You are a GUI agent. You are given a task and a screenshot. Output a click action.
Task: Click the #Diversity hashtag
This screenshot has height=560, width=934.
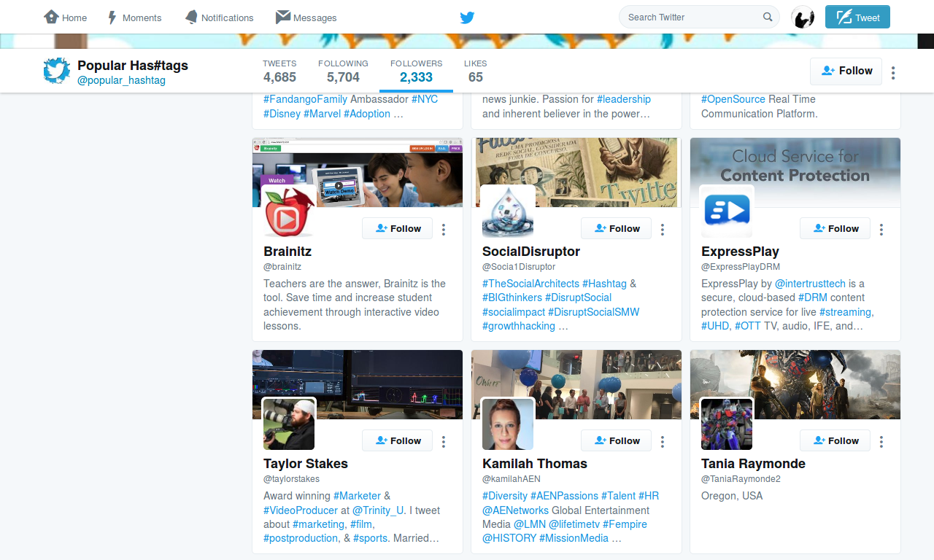pyautogui.click(x=505, y=496)
